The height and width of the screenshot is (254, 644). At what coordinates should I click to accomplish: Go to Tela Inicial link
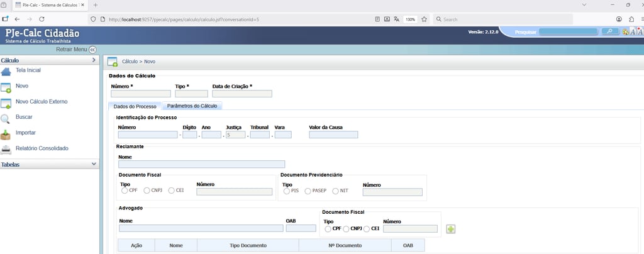tap(28, 70)
